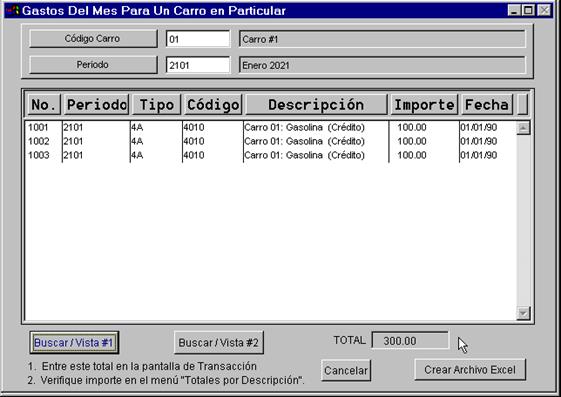Select row number 1003
Image resolution: width=561 pixels, height=397 pixels.
(x=270, y=155)
